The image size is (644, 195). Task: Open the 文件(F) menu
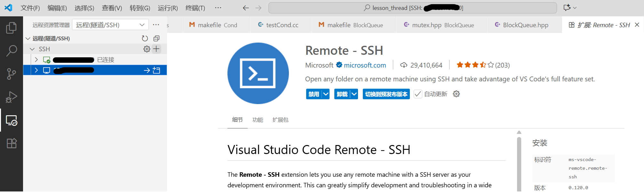30,8
